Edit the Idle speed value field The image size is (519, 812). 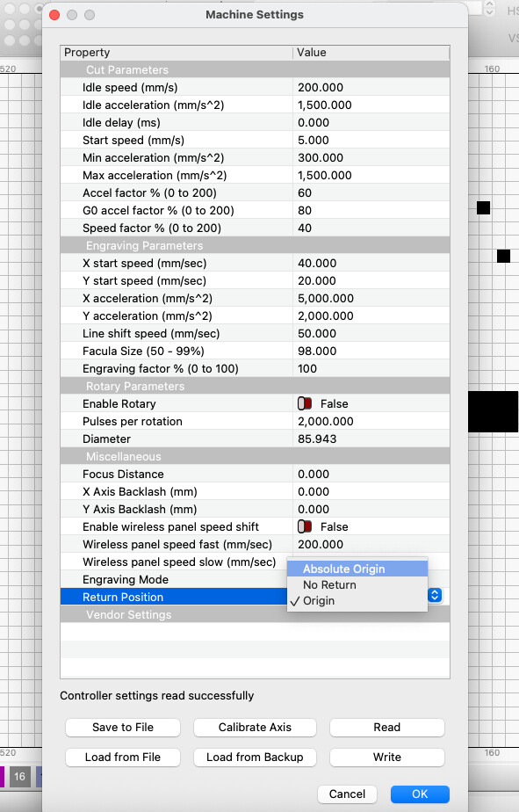tap(371, 88)
